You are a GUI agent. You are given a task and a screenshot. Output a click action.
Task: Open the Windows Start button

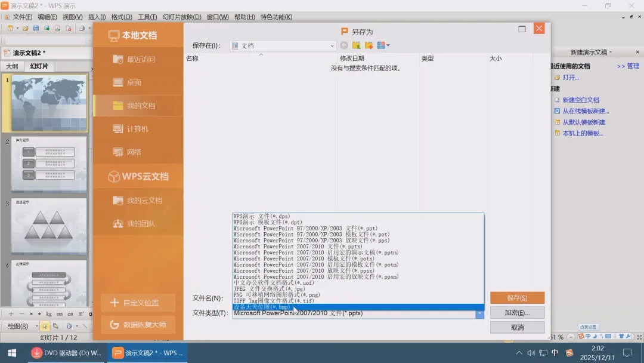coord(12,353)
